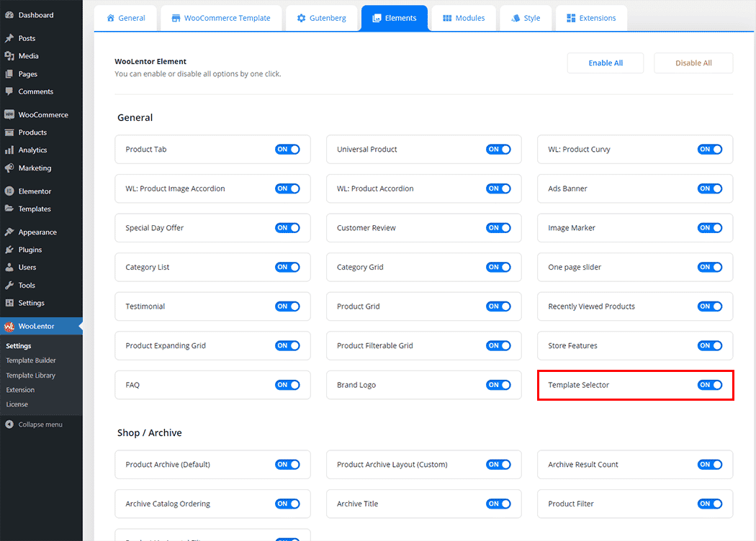Click the Templates folder icon
This screenshot has width=756, height=541.
9,209
